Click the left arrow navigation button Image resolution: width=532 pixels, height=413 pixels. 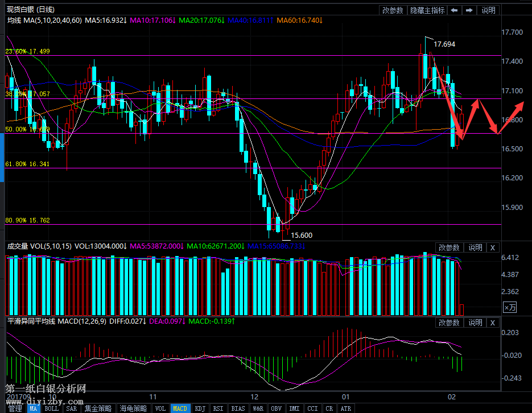point(454,10)
